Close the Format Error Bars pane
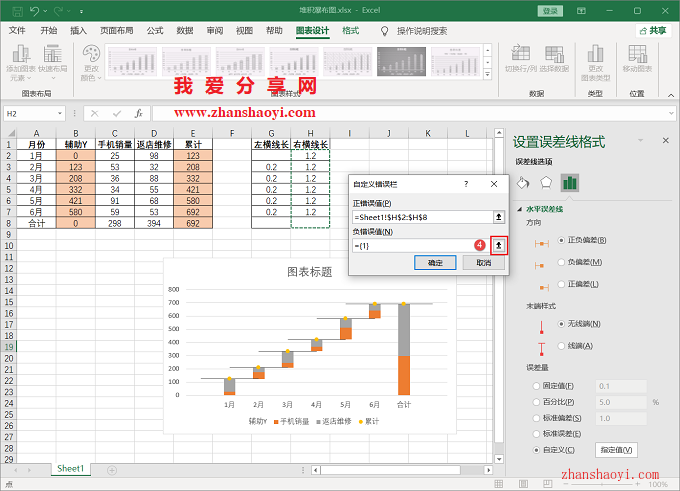680x491 pixels. pyautogui.click(x=666, y=141)
